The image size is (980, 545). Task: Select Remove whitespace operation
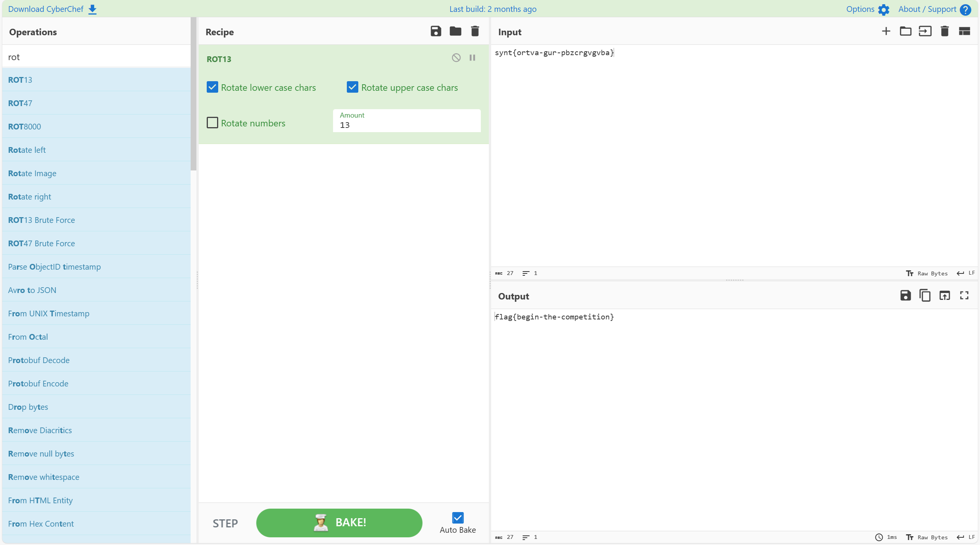pos(96,477)
